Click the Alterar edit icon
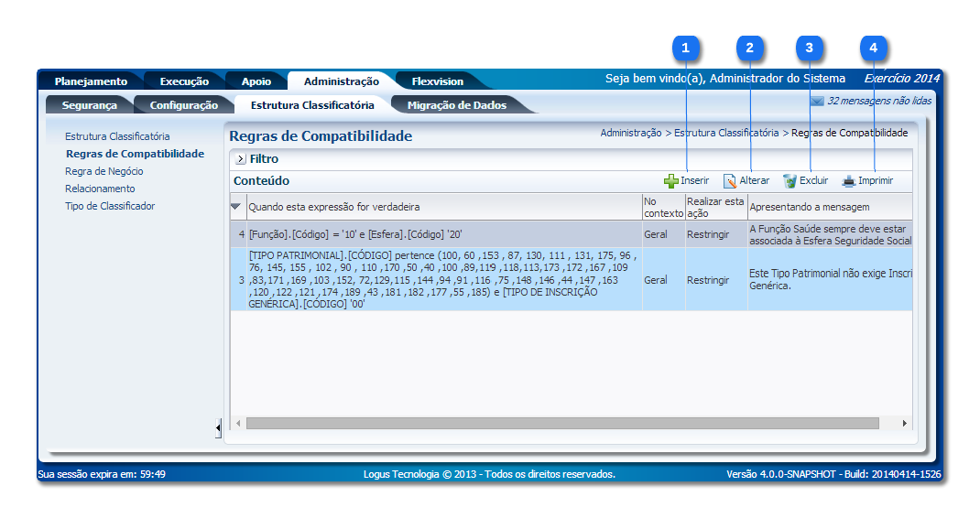The width and height of the screenshot is (980, 518). [x=730, y=181]
